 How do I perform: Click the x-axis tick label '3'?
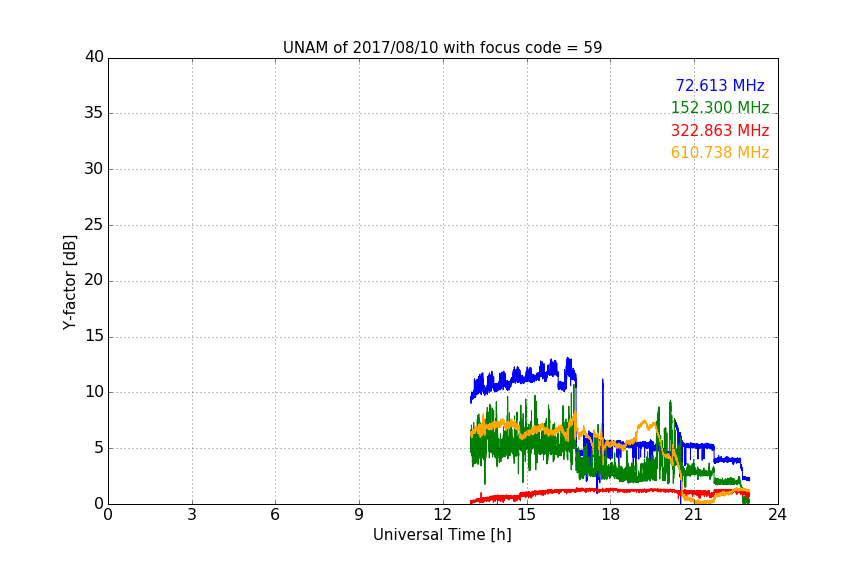pos(192,515)
